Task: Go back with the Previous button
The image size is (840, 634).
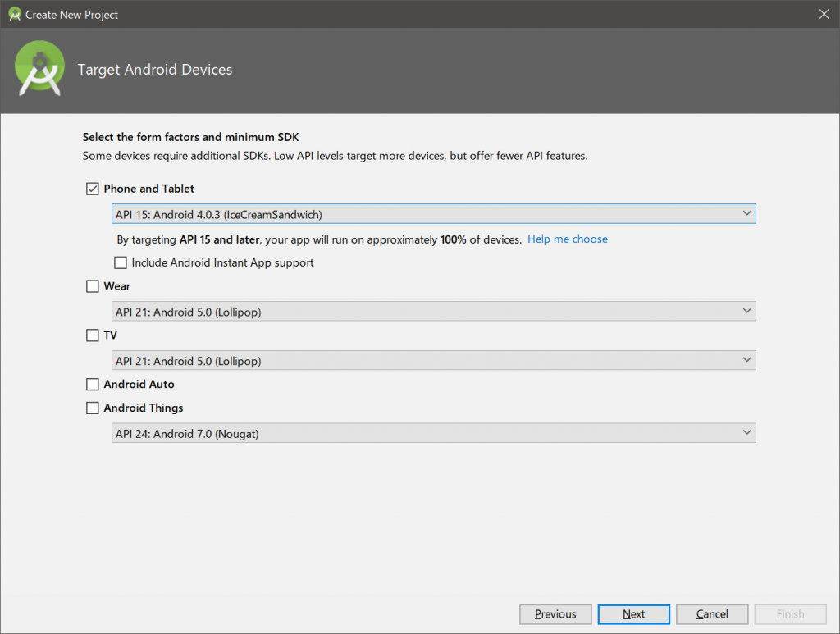Action: (x=555, y=614)
